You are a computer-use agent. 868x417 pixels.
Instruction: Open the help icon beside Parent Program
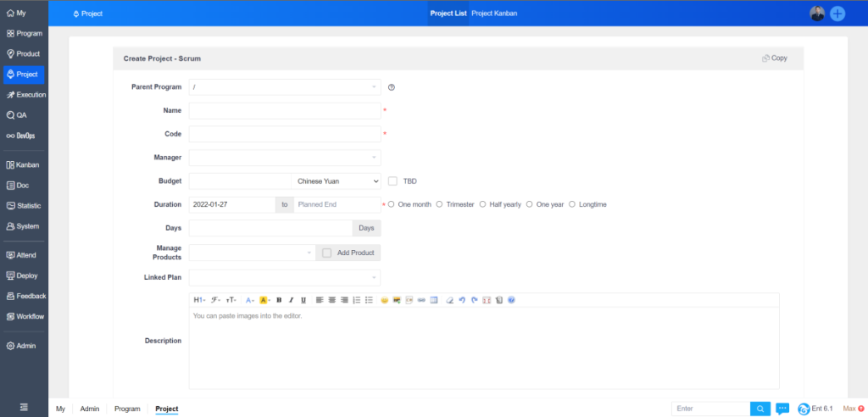pyautogui.click(x=392, y=87)
